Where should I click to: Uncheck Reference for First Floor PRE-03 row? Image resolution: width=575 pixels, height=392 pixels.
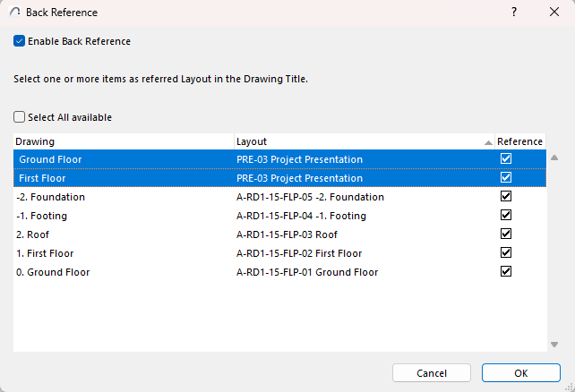(x=506, y=177)
